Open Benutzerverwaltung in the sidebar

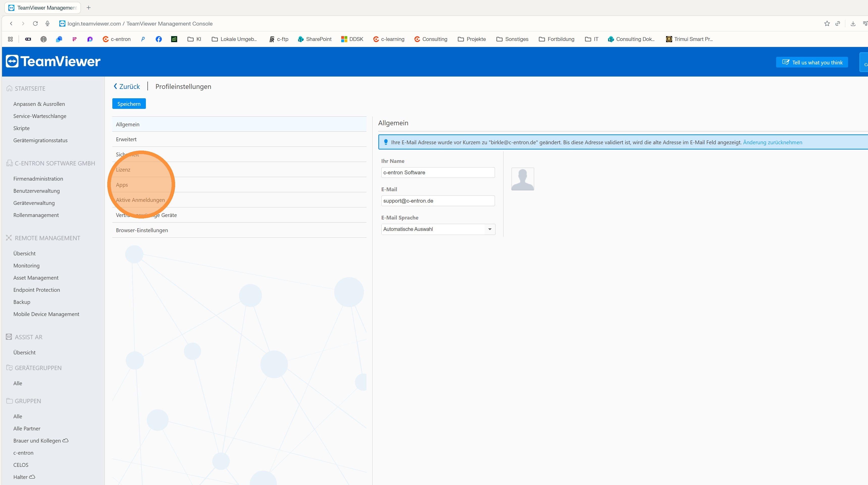click(36, 191)
